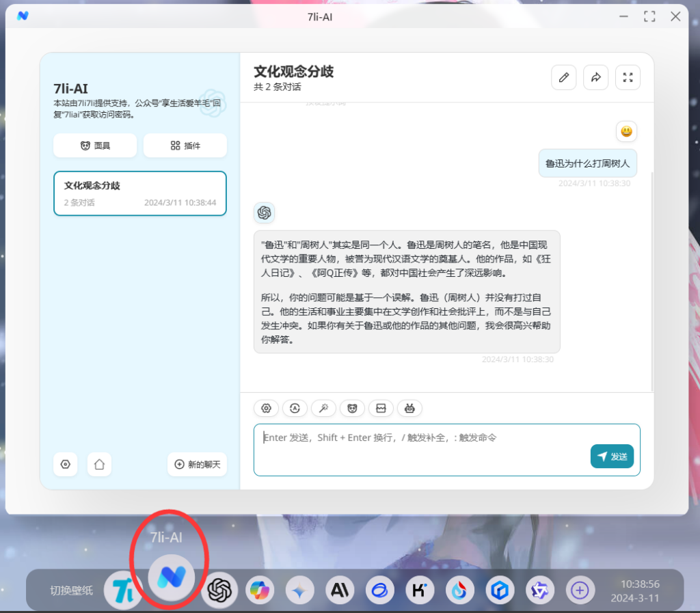This screenshot has width=700, height=613.
Task: Open the Copilot icon in dock
Action: [x=260, y=590]
